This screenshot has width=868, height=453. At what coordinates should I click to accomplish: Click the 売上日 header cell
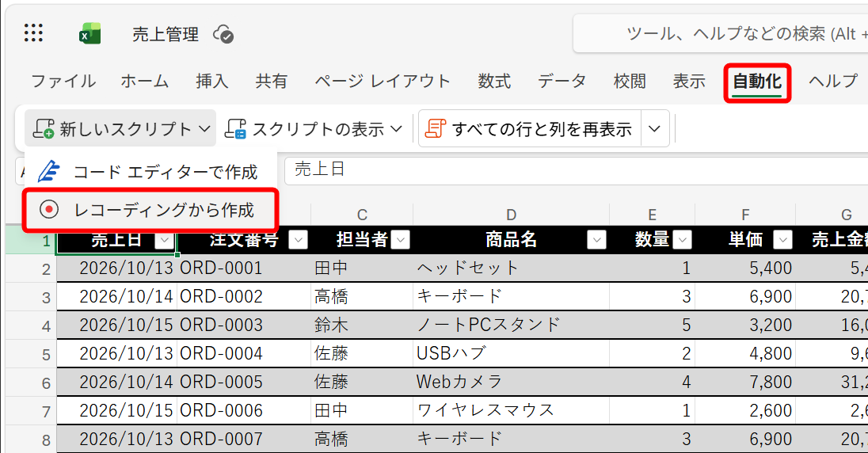point(116,240)
